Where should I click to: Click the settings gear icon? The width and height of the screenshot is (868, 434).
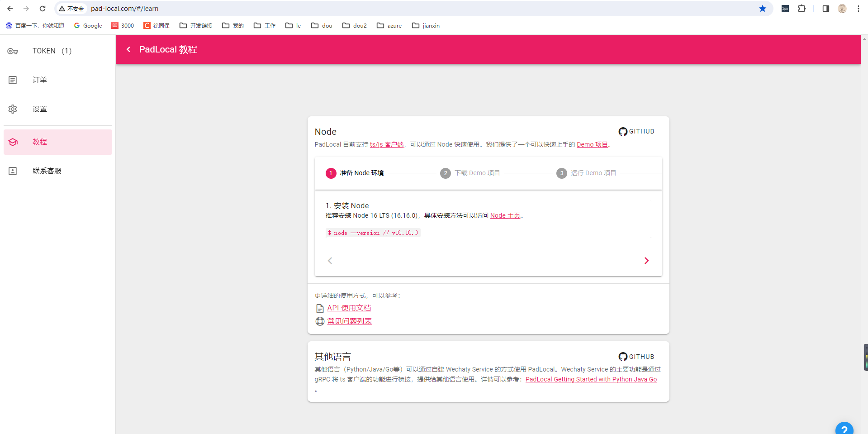click(x=13, y=109)
